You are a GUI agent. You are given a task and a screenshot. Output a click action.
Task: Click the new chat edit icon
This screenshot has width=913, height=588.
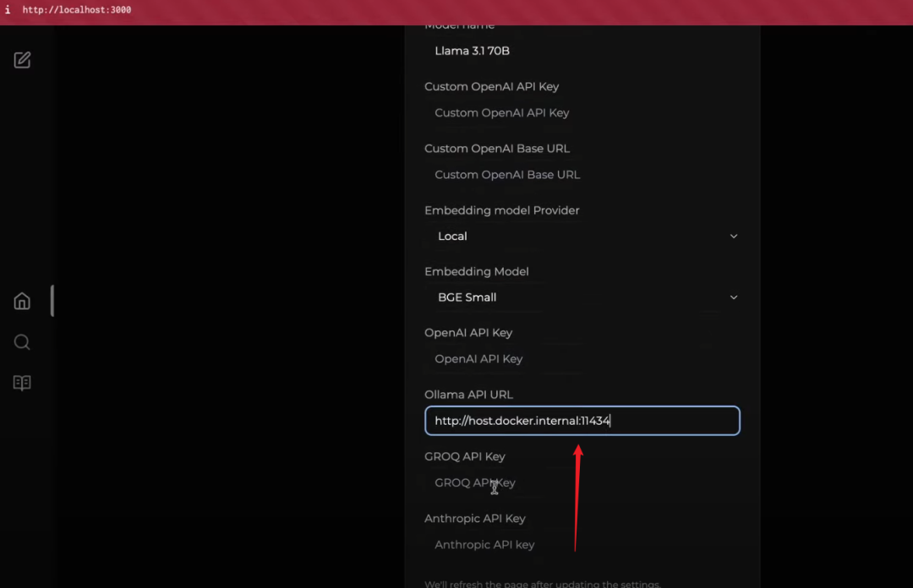23,60
